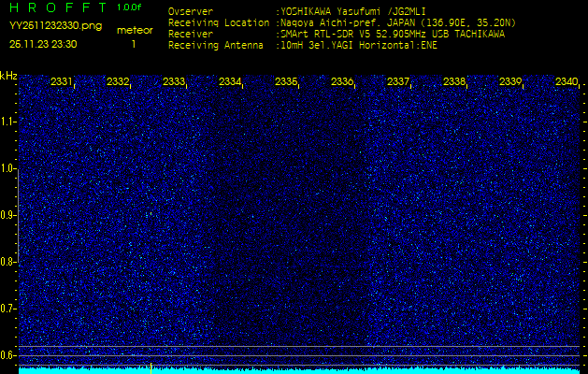Select the 2337 time tick
The height and width of the screenshot is (374, 588).
398,82
